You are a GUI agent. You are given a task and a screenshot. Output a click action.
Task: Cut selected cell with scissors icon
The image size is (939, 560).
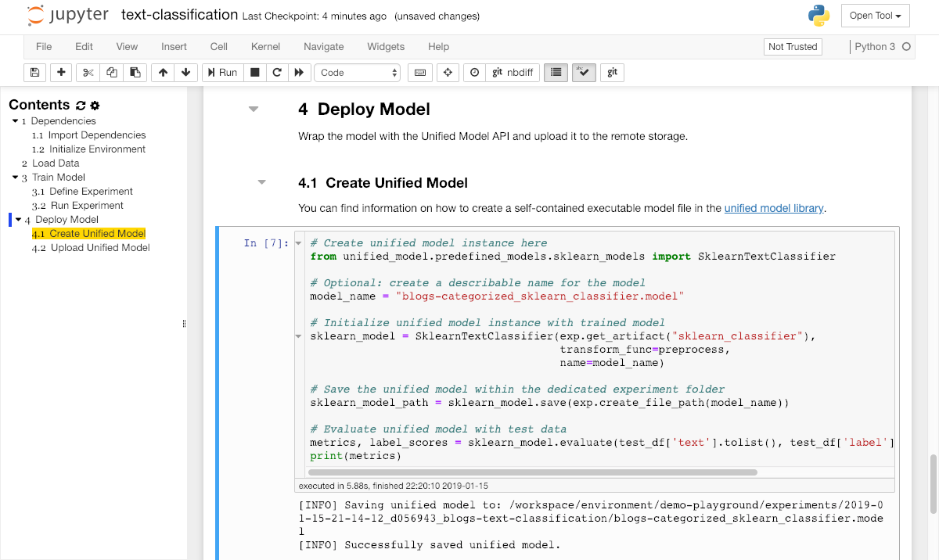(88, 73)
